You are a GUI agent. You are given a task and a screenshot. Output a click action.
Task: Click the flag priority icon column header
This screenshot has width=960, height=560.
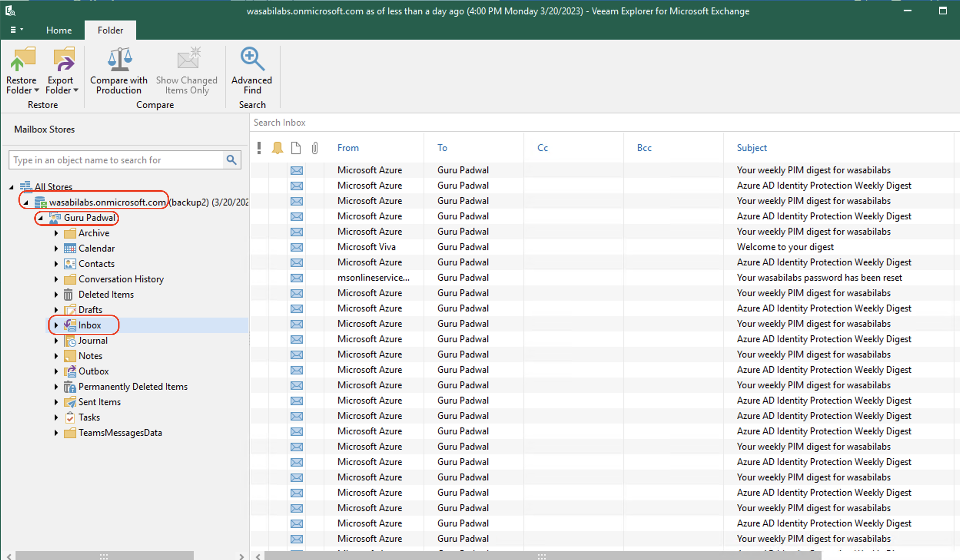(x=260, y=147)
